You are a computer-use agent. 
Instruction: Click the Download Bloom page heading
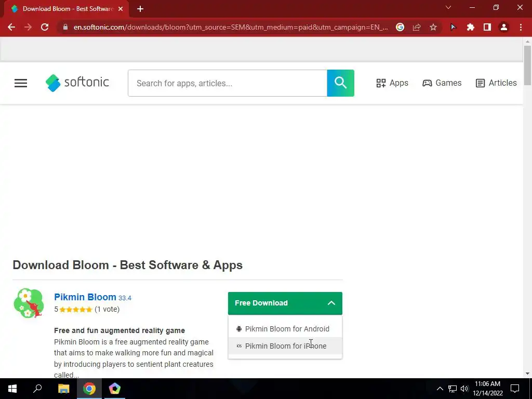click(x=128, y=265)
